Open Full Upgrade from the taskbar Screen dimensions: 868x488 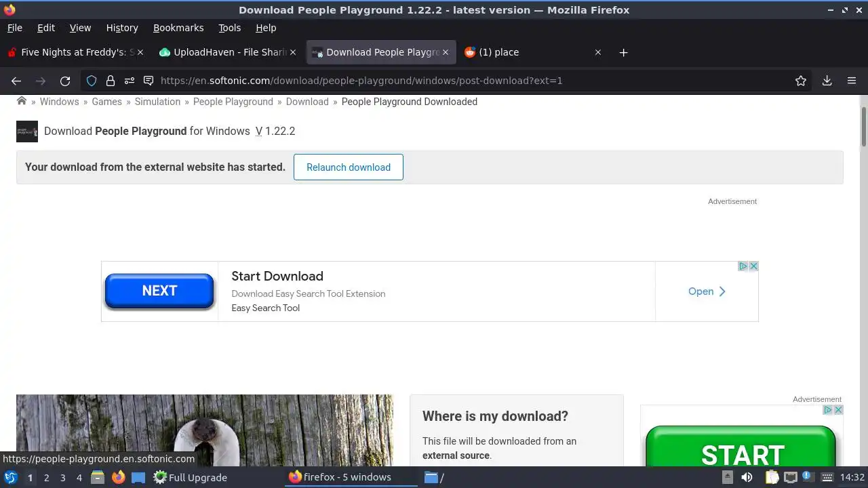(190, 477)
